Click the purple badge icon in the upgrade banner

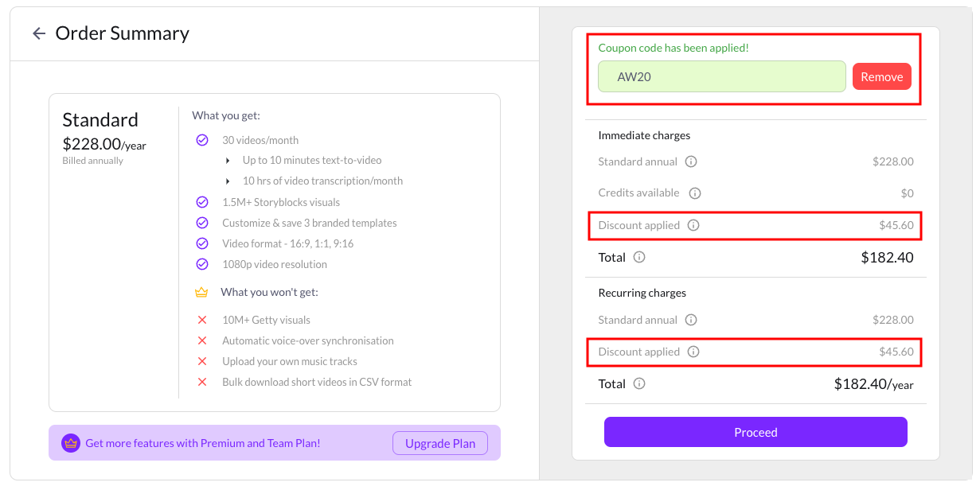pos(70,443)
